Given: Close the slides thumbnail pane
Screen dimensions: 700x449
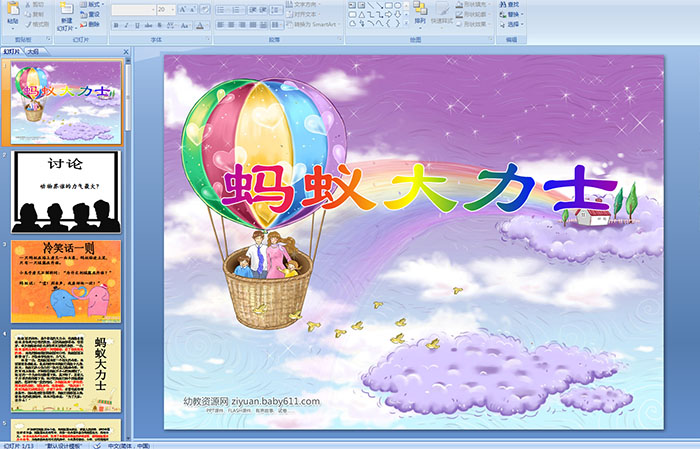Looking at the screenshot, I should (x=126, y=52).
